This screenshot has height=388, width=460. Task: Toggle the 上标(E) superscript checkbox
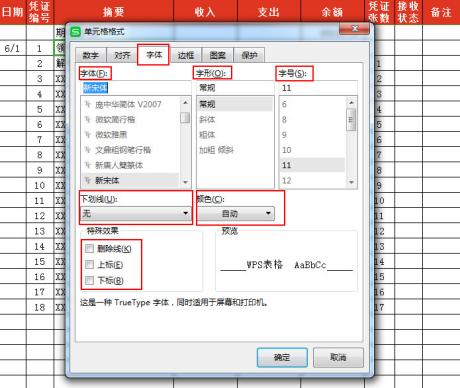tap(89, 265)
